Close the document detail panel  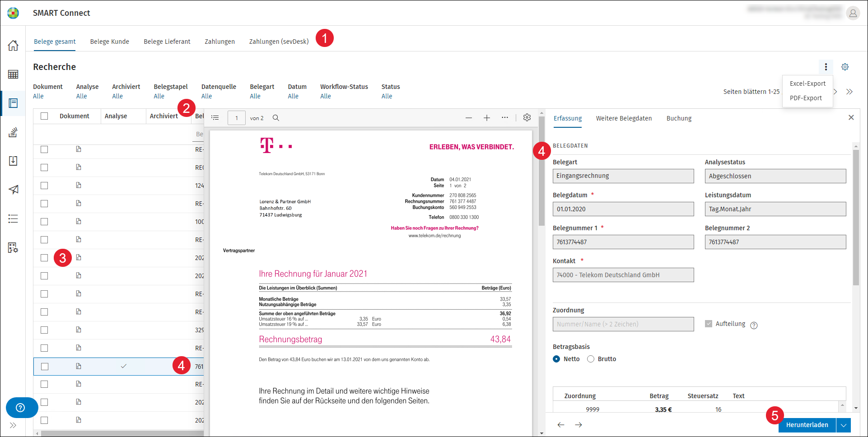click(851, 117)
